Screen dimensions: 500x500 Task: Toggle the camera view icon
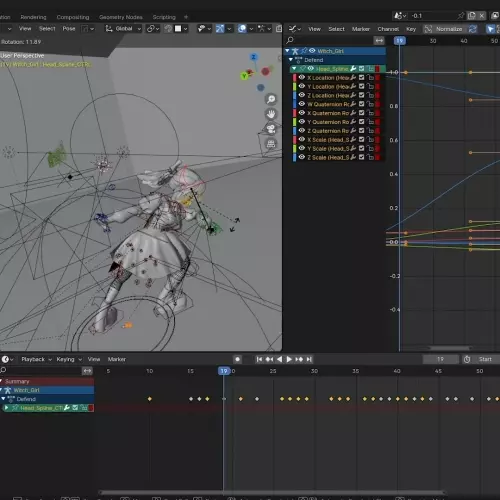(271, 129)
